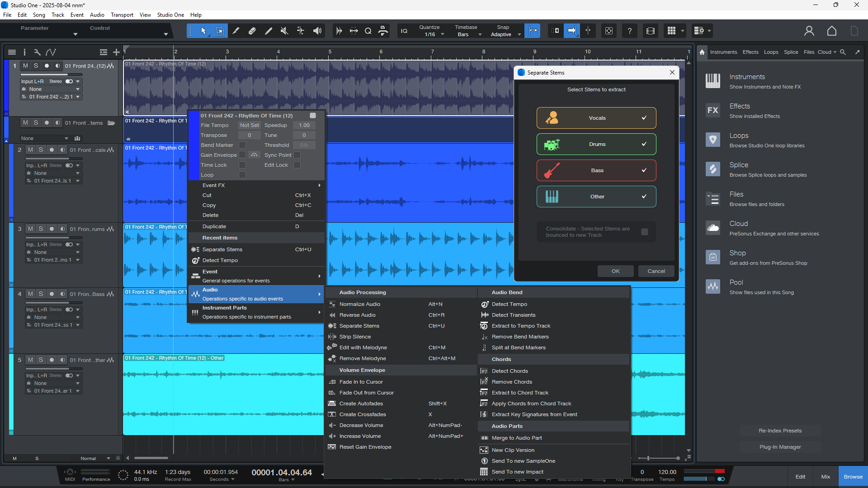
Task: Toggle the Bend Marker checkbox
Action: tap(242, 145)
